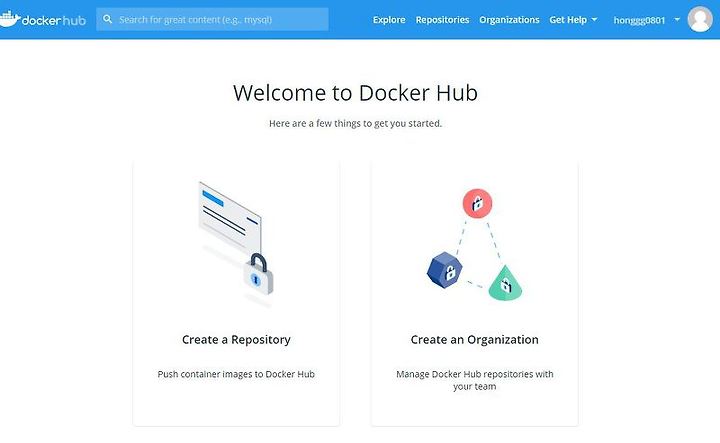Open the Explore page
Viewport: 720px width, 443px height.
[x=389, y=20]
